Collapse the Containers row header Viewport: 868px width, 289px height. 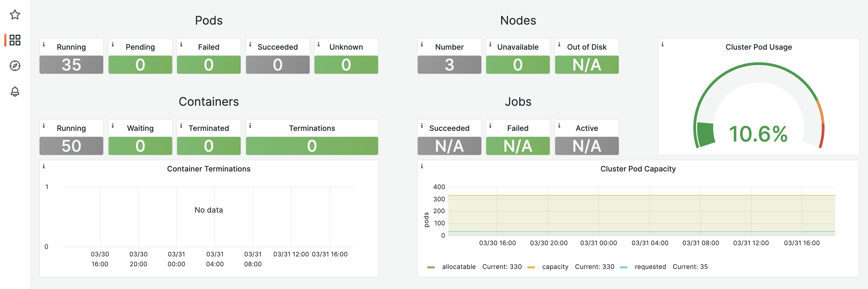pos(209,101)
